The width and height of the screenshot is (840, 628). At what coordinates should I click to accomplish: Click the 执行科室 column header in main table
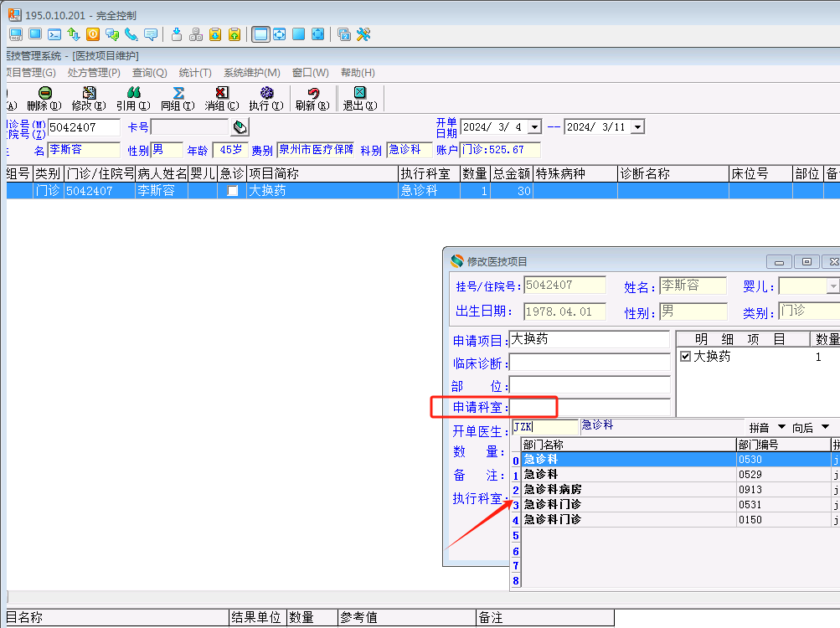click(x=429, y=173)
